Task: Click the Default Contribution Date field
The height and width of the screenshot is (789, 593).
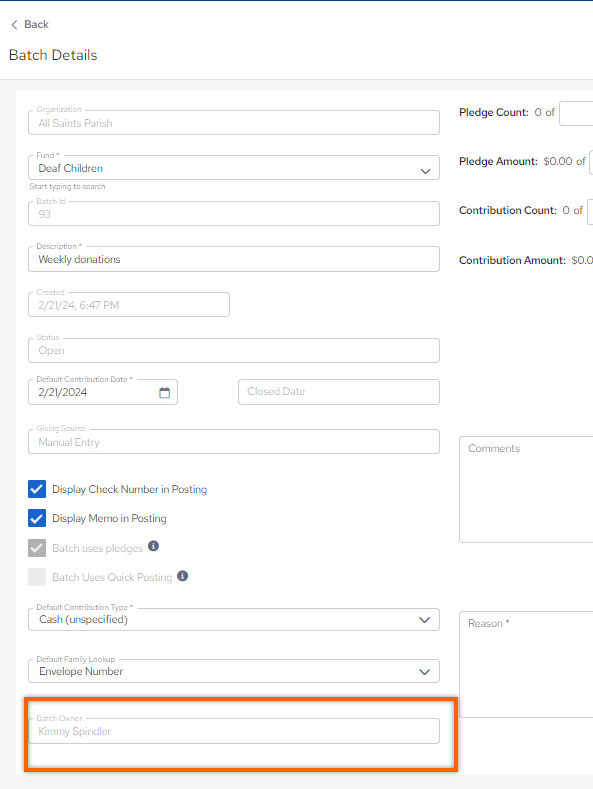Action: click(x=103, y=392)
